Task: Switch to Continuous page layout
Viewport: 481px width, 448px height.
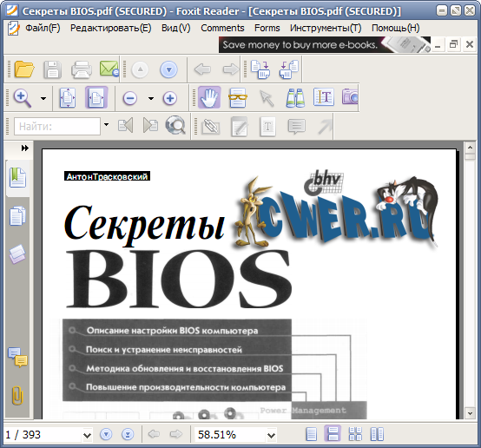Action: [333, 434]
